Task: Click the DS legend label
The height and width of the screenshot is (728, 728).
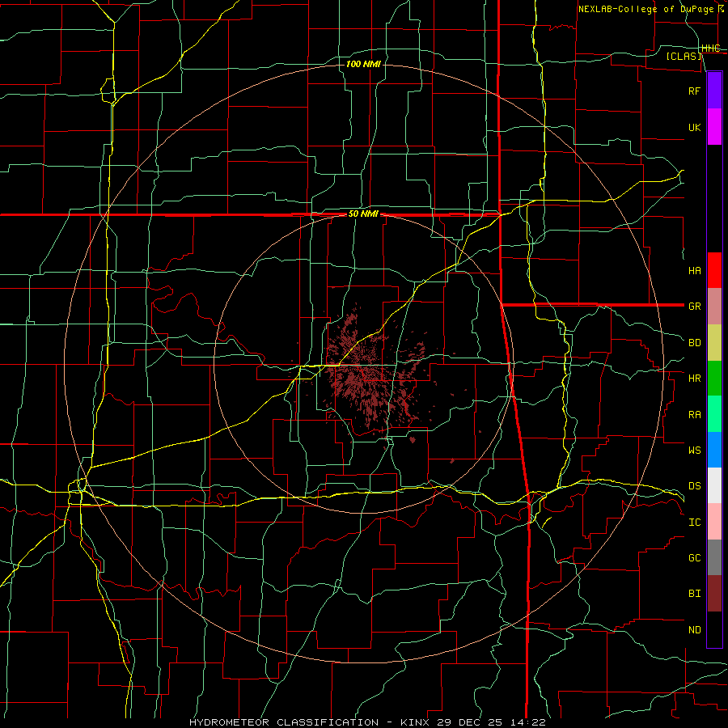Action: tap(694, 486)
